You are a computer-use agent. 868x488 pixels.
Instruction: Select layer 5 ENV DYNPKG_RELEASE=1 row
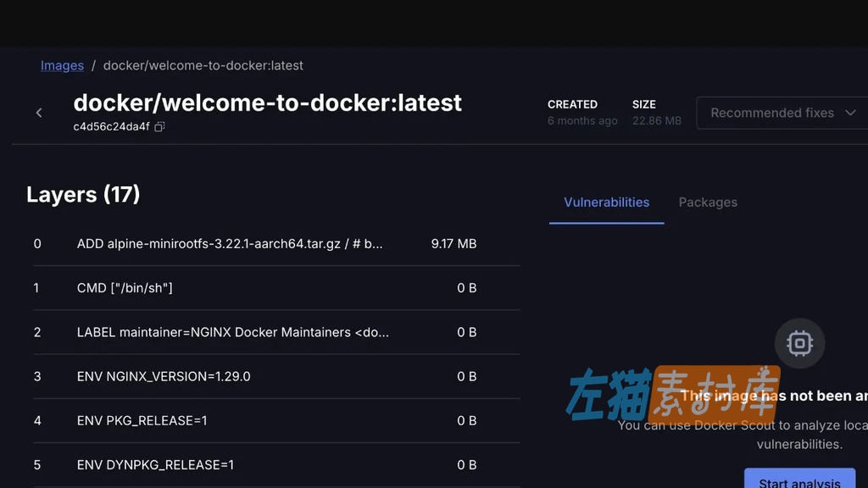[x=276, y=465]
